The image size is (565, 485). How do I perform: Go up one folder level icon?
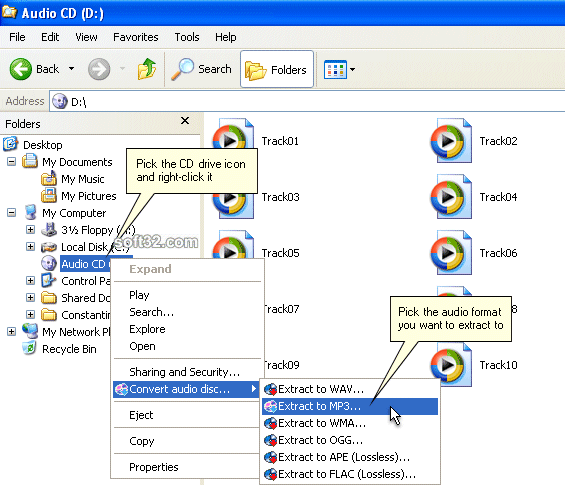coord(147,69)
